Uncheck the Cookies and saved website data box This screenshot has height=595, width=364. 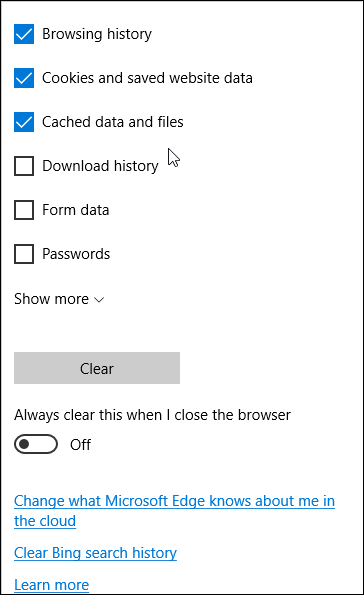(24, 78)
